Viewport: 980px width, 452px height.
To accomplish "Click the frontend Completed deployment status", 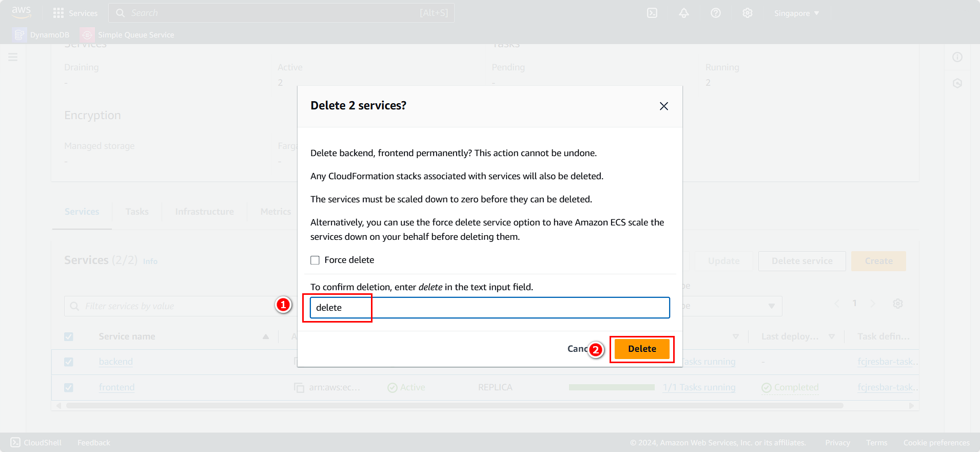I will point(790,387).
